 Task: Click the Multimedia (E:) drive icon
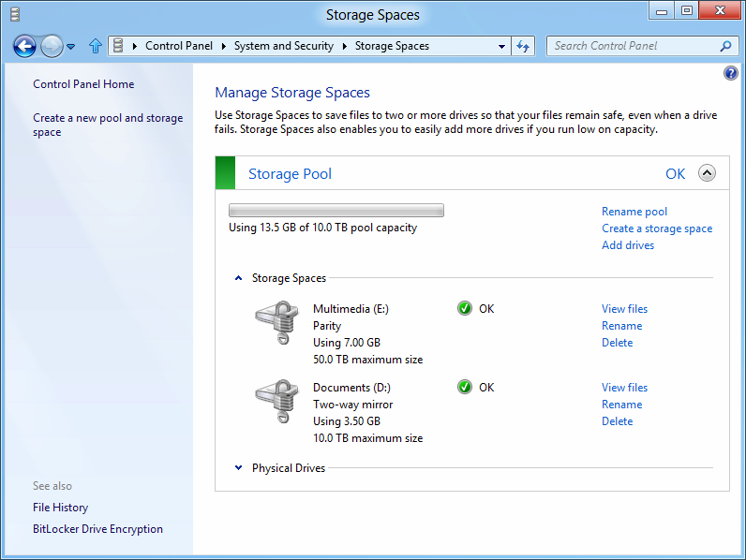[x=277, y=322]
